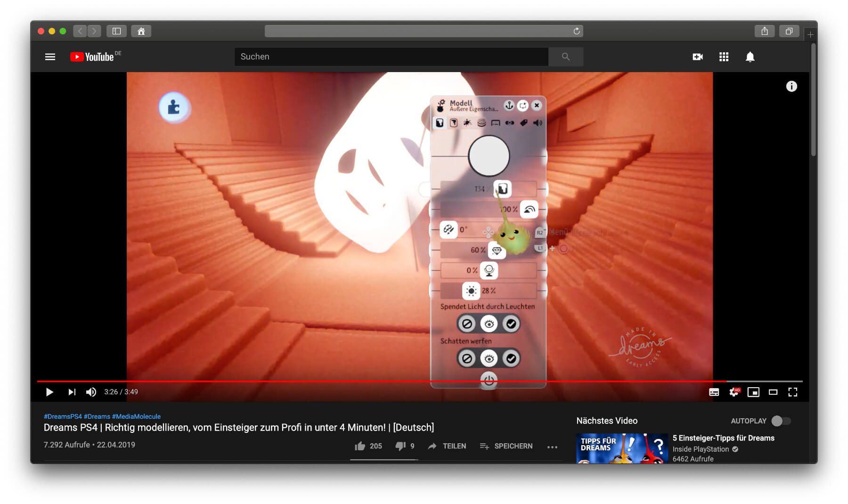Select first tab in Modell panel
The height and width of the screenshot is (504, 848).
(440, 123)
